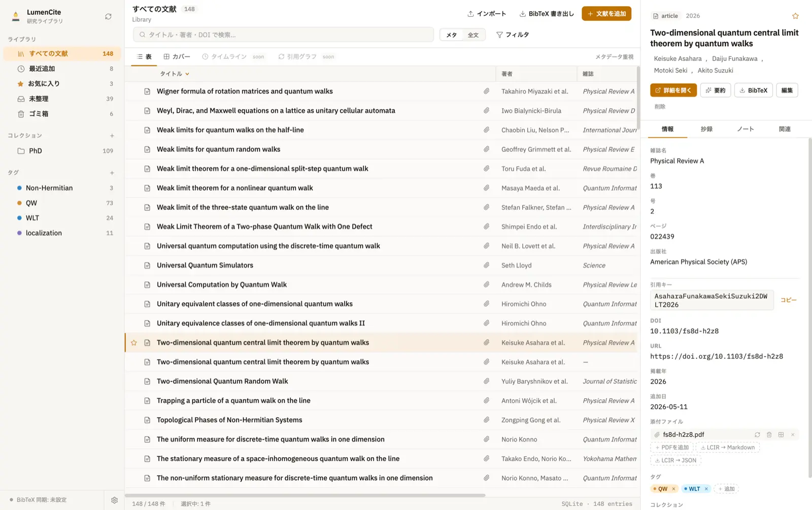Filter by QW tag in sidebar

coord(62,203)
